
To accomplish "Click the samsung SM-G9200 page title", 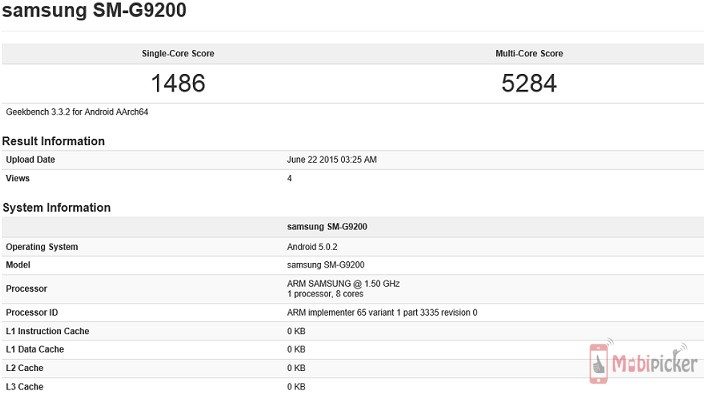I will click(x=94, y=10).
